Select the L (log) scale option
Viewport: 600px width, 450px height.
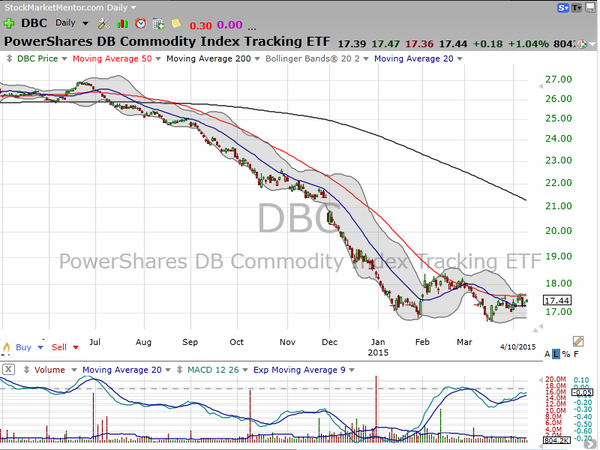pos(556,354)
